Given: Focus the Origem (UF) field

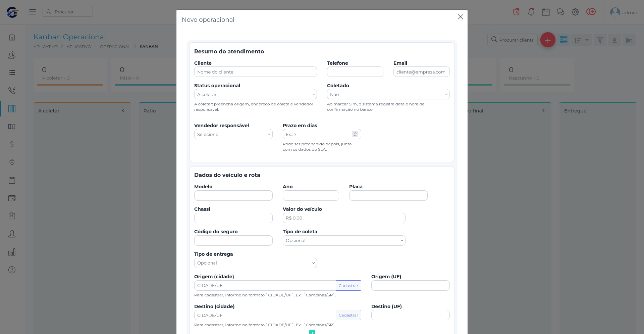Looking at the screenshot, I should pyautogui.click(x=411, y=286).
